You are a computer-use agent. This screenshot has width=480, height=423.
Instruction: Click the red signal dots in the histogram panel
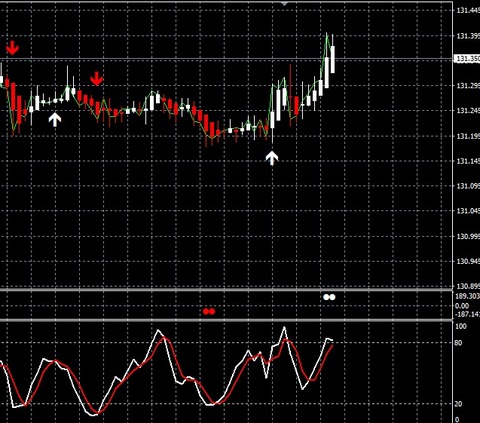pos(209,311)
